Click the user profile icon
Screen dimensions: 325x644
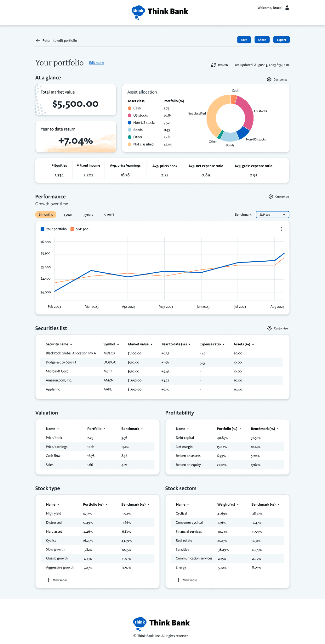287,8
